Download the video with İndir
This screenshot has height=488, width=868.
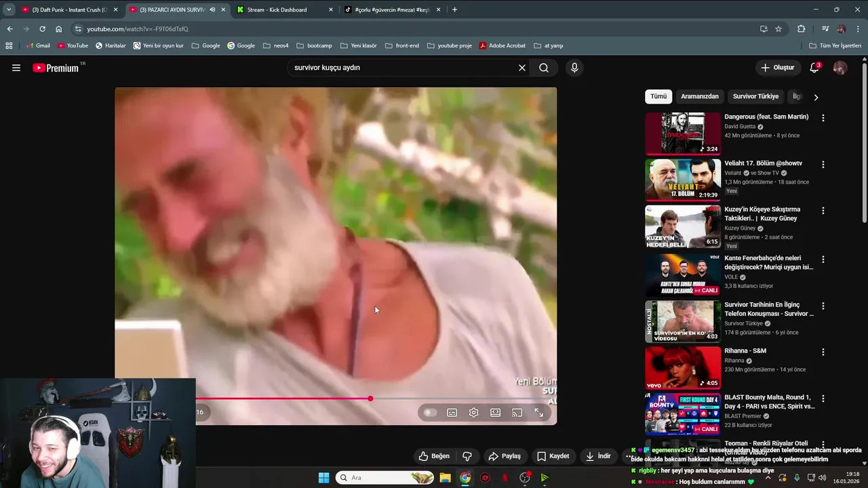click(x=598, y=456)
